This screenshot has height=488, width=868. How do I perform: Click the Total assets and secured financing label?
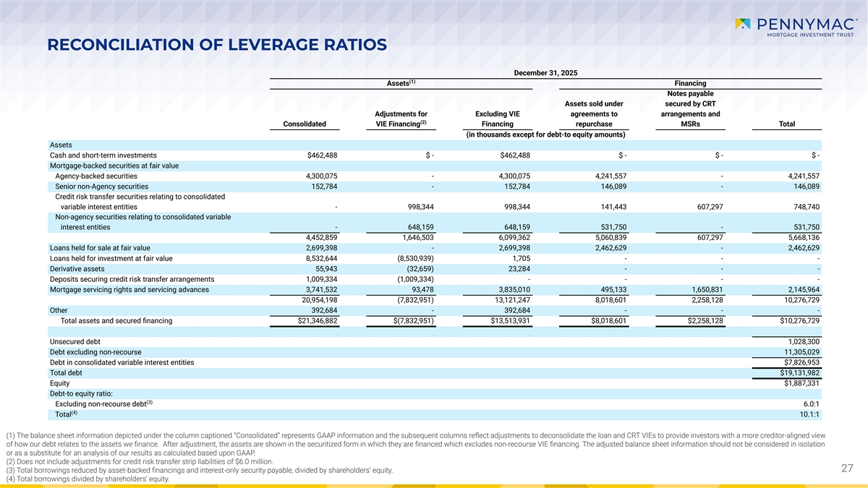pos(116,321)
